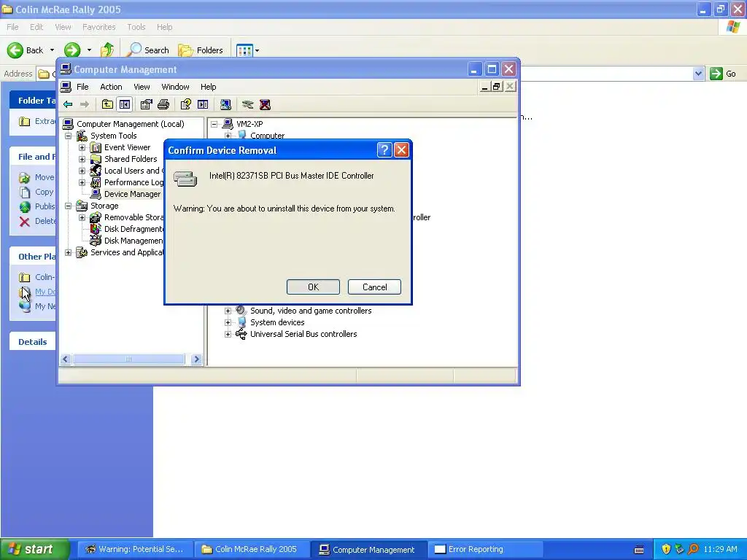Expand Sound, video and game controllers

pyautogui.click(x=228, y=311)
